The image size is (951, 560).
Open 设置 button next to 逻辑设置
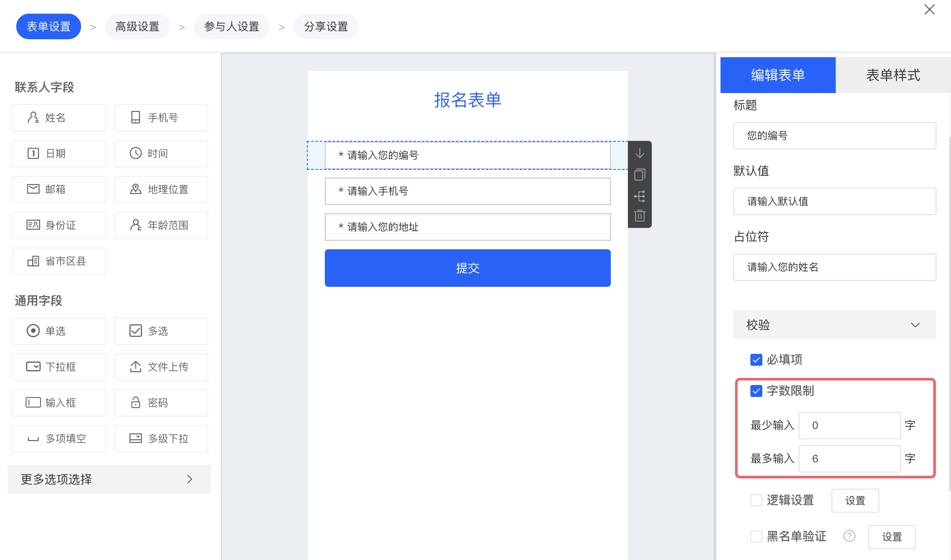(855, 501)
